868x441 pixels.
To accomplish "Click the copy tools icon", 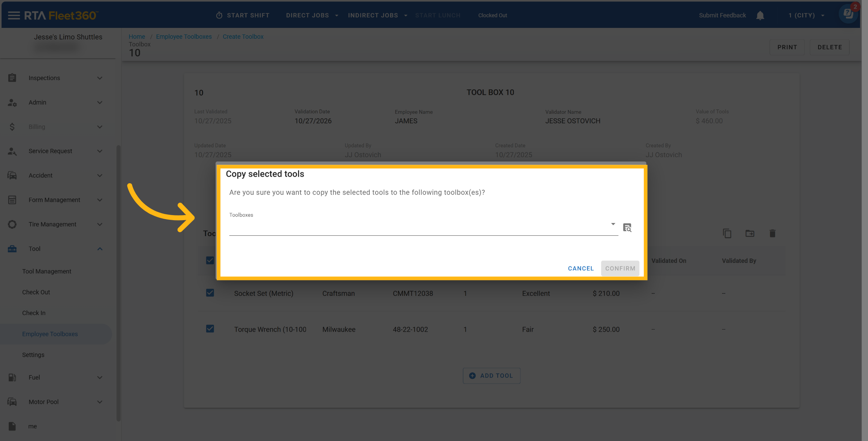I will click(727, 234).
